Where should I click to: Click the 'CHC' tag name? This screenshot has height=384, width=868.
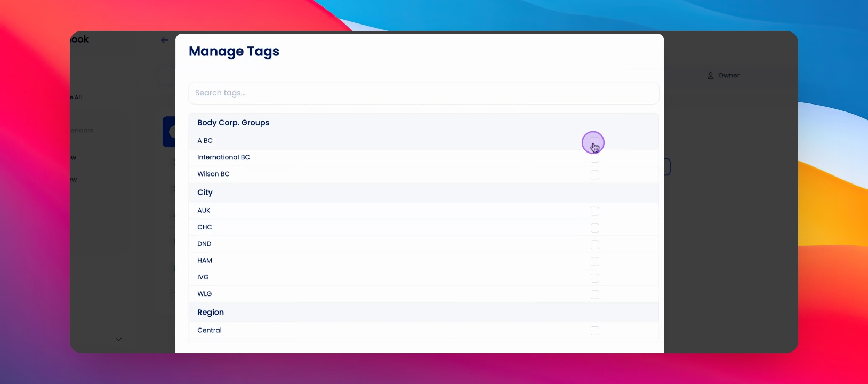pos(205,227)
